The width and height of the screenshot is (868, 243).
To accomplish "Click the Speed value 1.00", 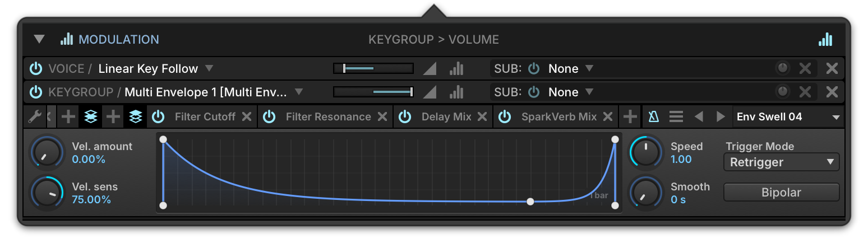I will 681,160.
